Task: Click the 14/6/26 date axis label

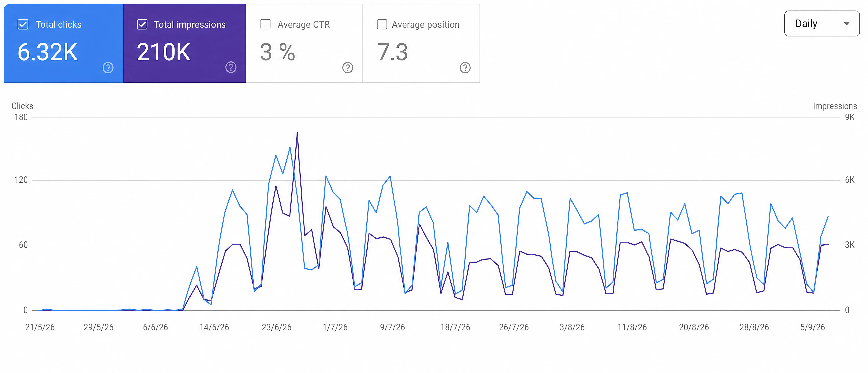Action: [x=214, y=327]
